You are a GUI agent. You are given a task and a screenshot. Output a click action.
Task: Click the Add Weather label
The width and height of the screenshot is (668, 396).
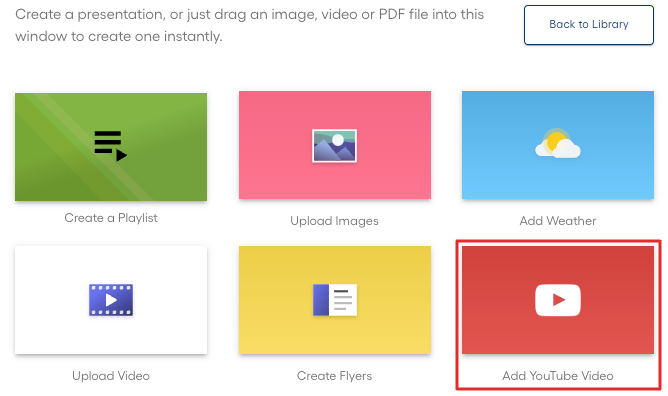[558, 221]
